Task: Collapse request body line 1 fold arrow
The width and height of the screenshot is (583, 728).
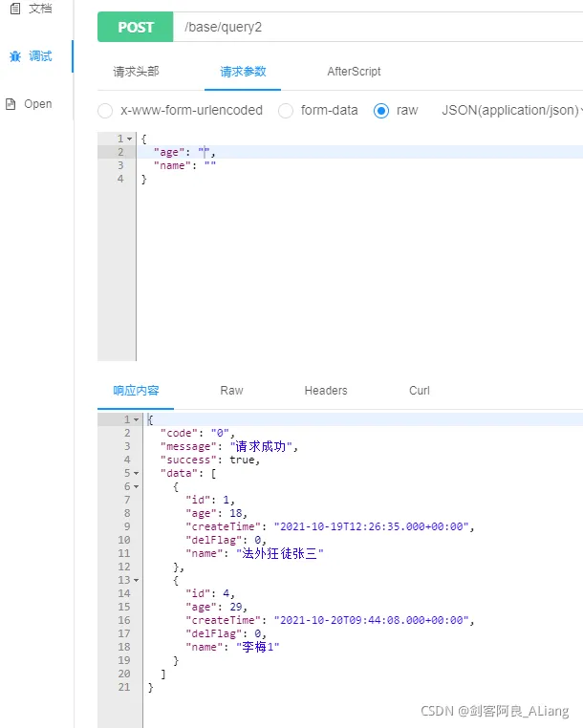Action: [130, 139]
